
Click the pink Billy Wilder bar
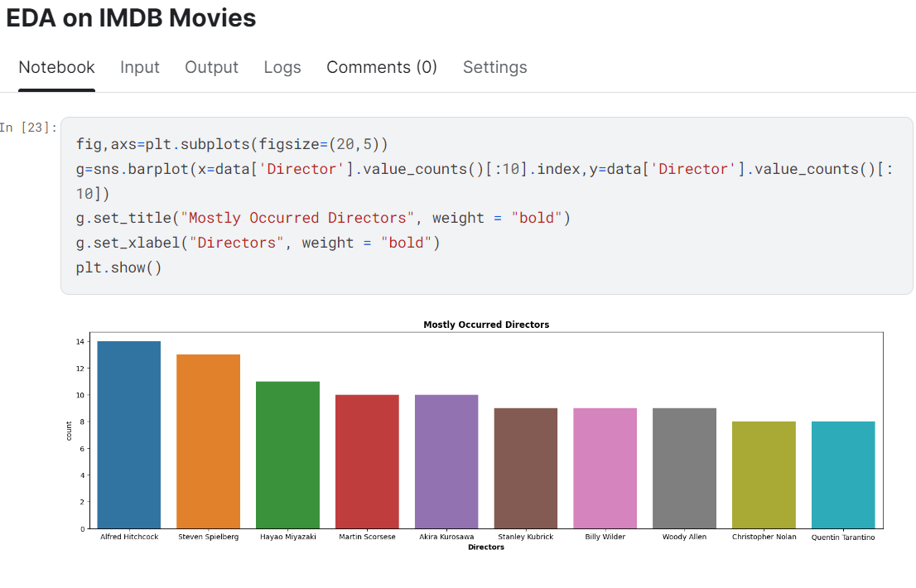(605, 468)
